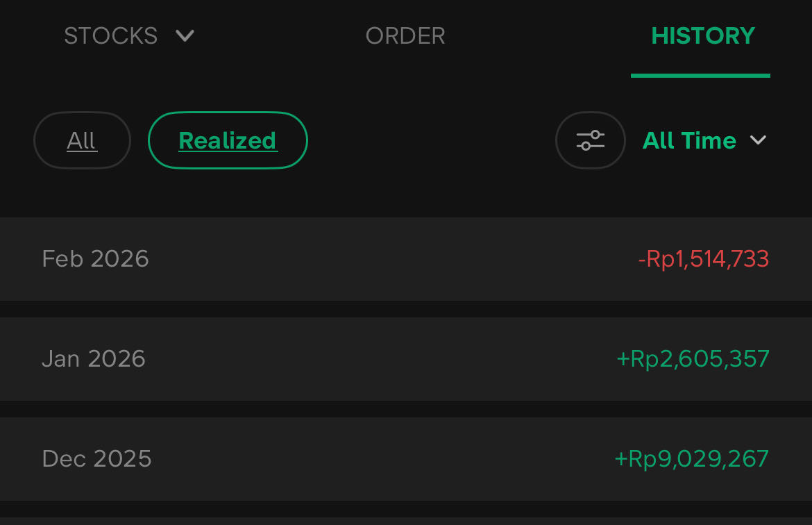Click the +Rp9,029,267 profit amount

[x=691, y=459]
